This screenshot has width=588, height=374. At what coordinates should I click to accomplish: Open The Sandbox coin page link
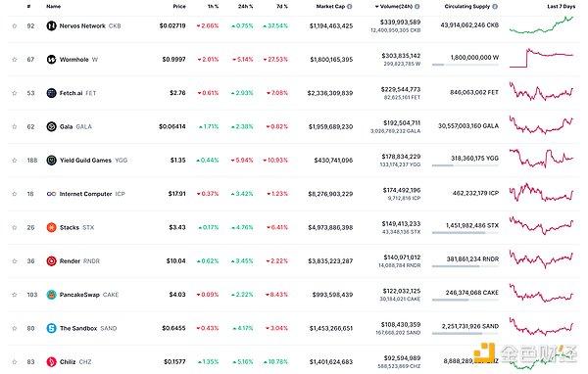click(78, 328)
